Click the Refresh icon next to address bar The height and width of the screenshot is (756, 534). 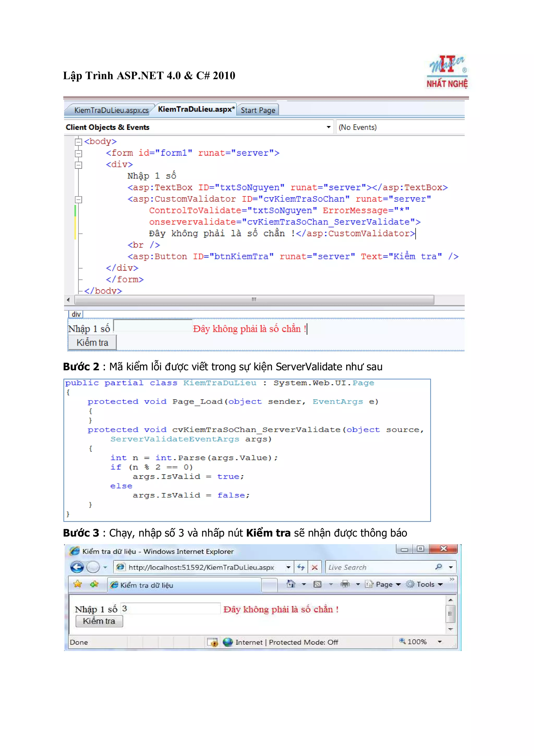coord(301,567)
